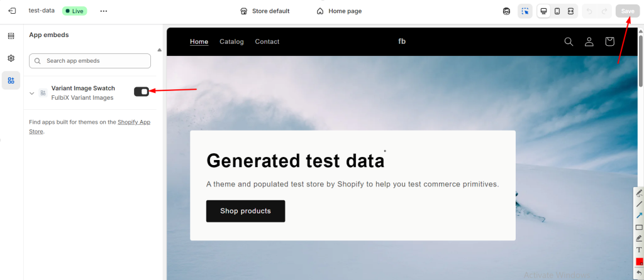This screenshot has width=644, height=280.
Task: Switch to desktop preview icon
Action: [x=543, y=11]
